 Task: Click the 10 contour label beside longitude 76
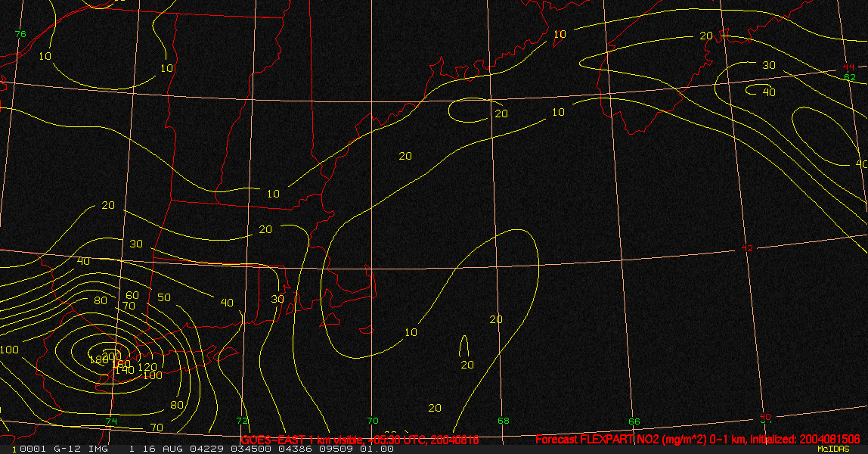point(45,56)
